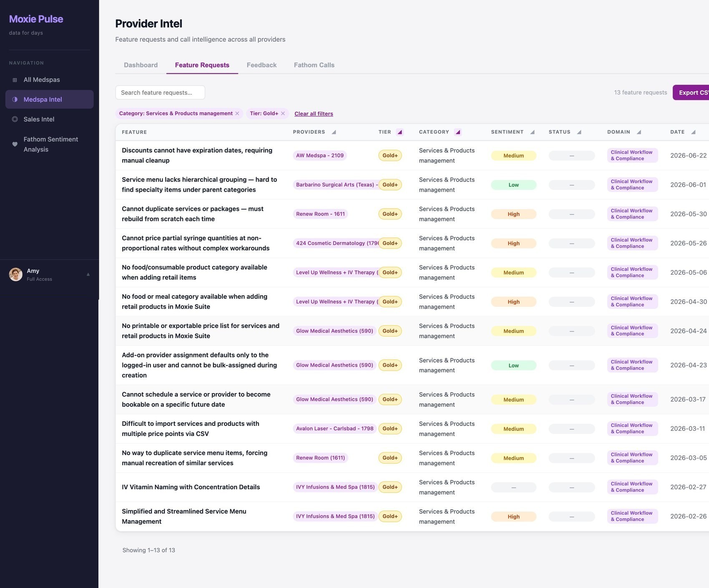The height and width of the screenshot is (588, 709).
Task: Open the Date column sort triangle
Action: pyautogui.click(x=693, y=132)
